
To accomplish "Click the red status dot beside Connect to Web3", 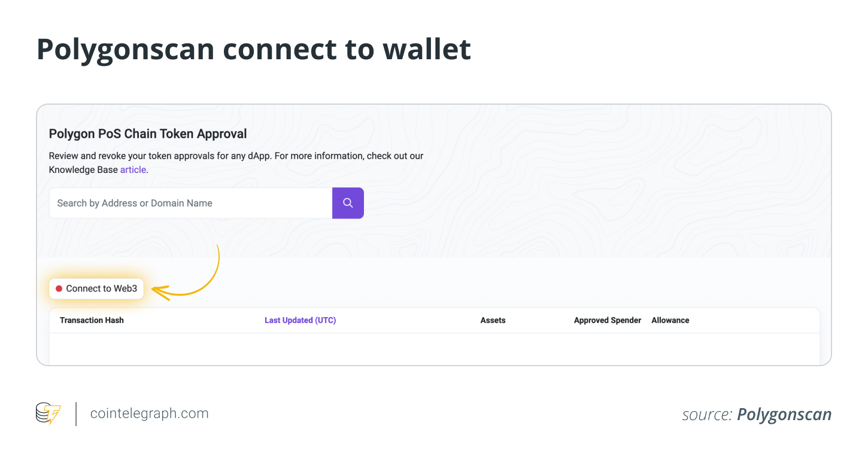I will [x=59, y=288].
